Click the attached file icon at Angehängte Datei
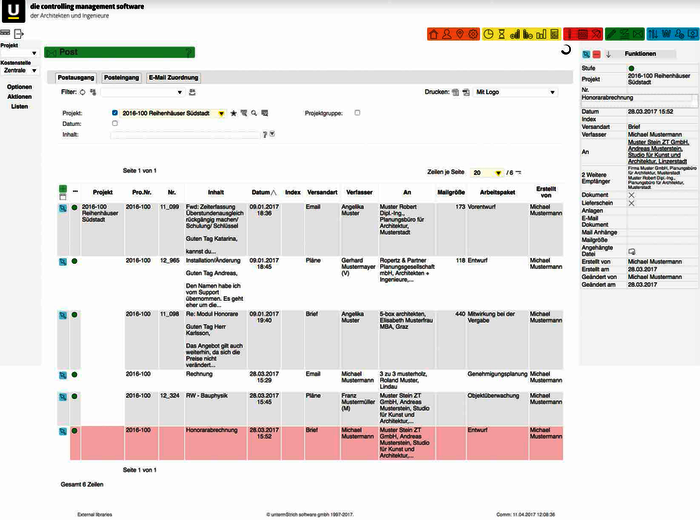Image resolution: width=700 pixels, height=520 pixels. click(x=632, y=252)
